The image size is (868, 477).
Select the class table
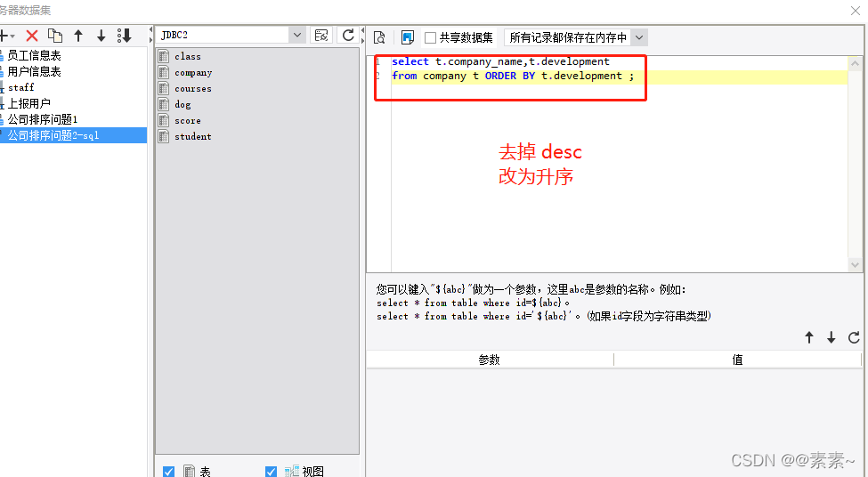click(x=188, y=56)
